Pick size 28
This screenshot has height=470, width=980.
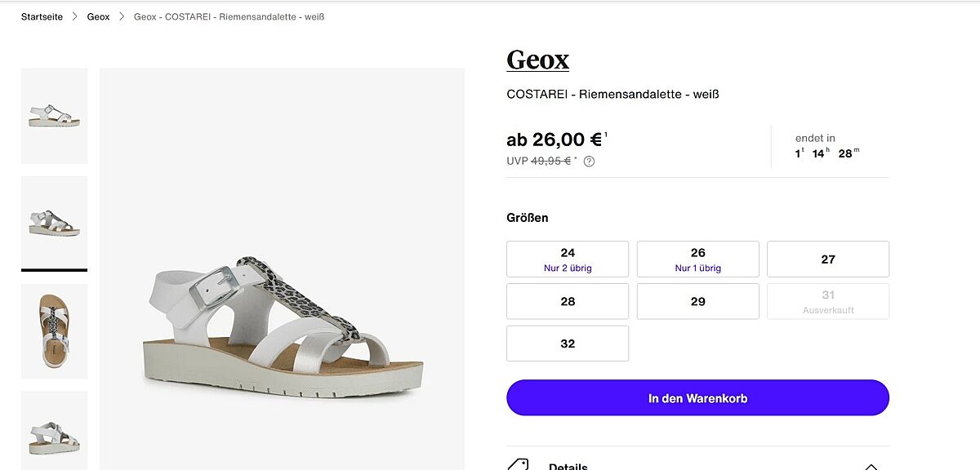click(x=568, y=301)
